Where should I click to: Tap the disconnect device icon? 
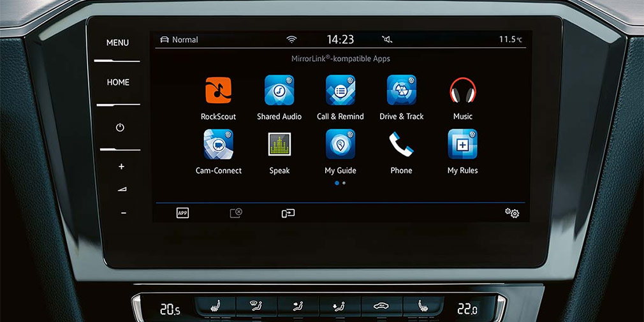click(236, 213)
